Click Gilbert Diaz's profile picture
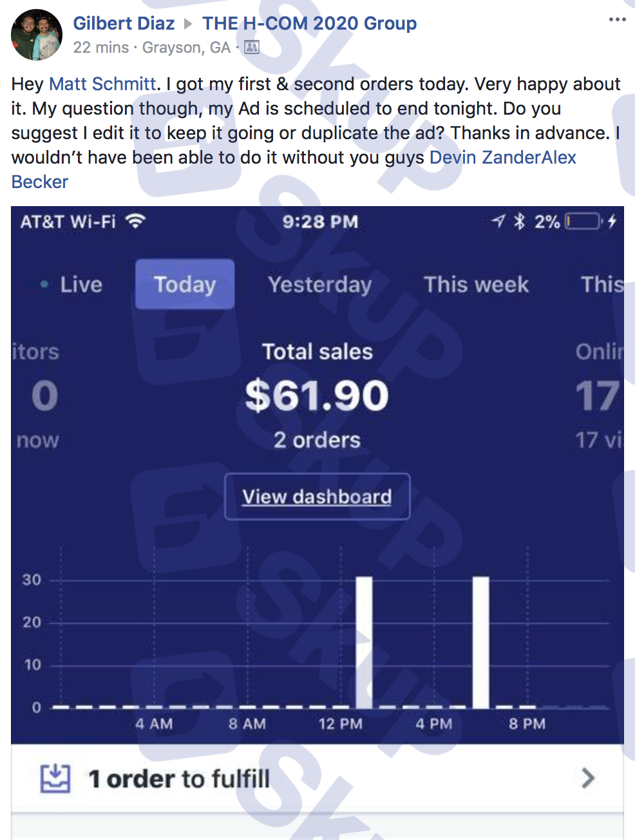 37,35
